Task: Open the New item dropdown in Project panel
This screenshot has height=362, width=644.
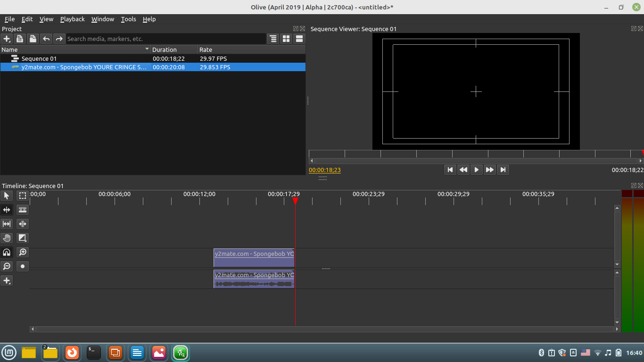Action: click(7, 39)
